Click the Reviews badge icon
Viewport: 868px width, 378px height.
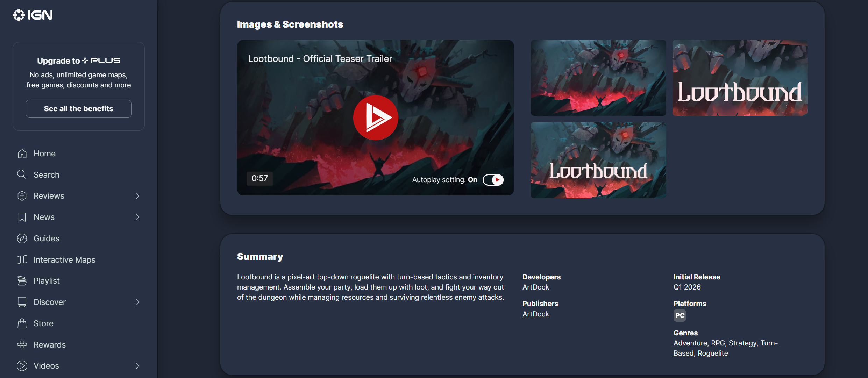click(22, 196)
